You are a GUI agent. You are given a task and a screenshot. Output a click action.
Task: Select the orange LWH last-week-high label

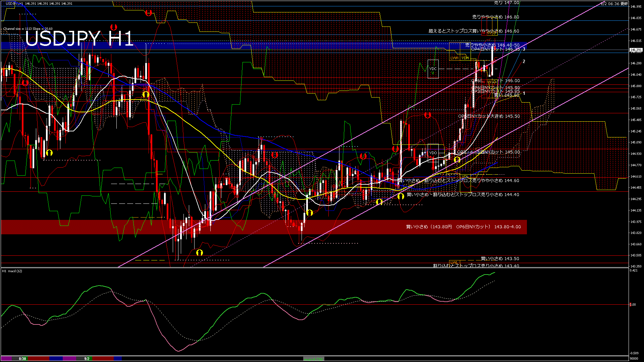[454, 58]
